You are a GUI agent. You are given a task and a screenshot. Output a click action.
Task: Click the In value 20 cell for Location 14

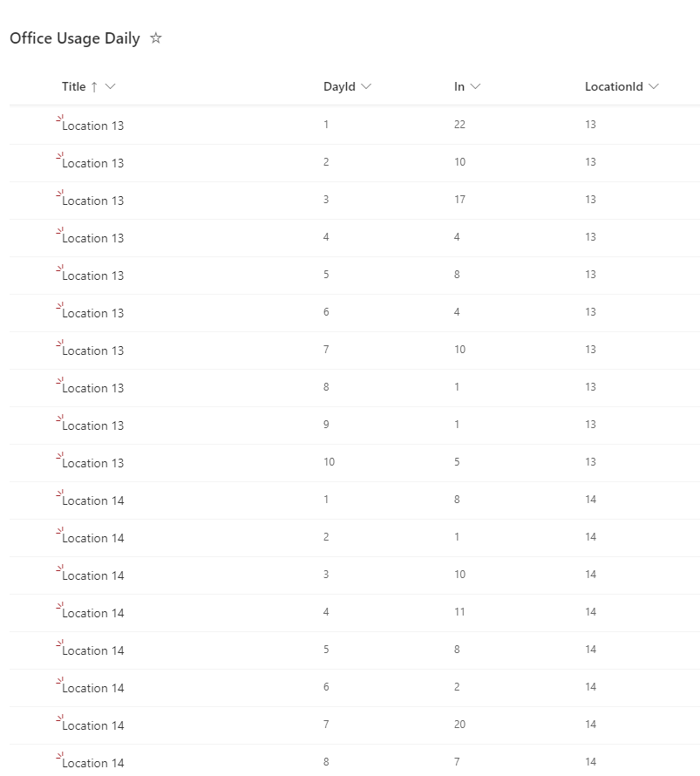(459, 725)
